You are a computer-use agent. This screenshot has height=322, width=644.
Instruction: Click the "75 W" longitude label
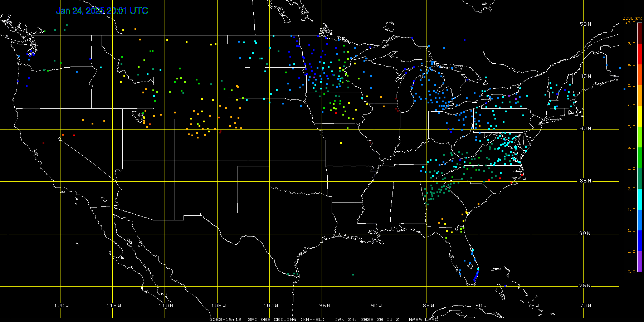(533, 306)
